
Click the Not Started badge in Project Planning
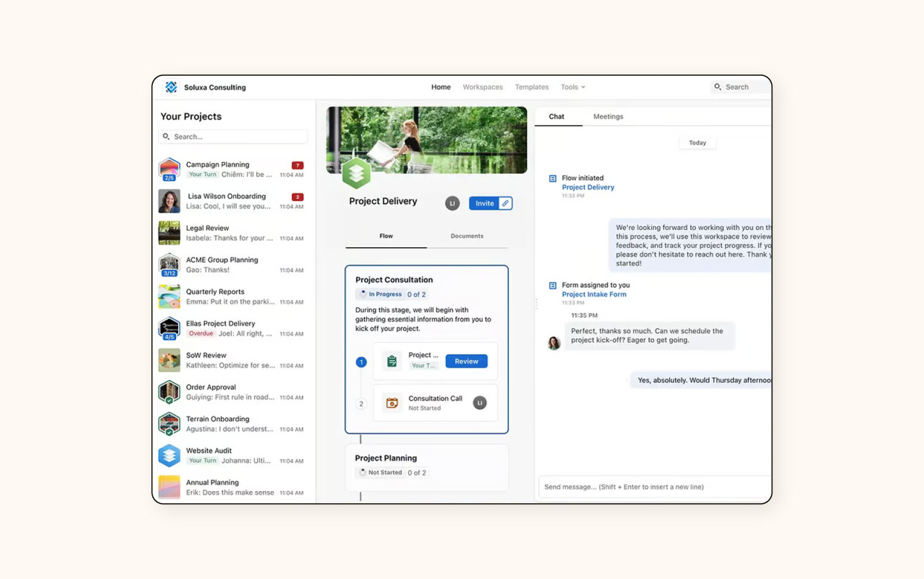click(381, 472)
